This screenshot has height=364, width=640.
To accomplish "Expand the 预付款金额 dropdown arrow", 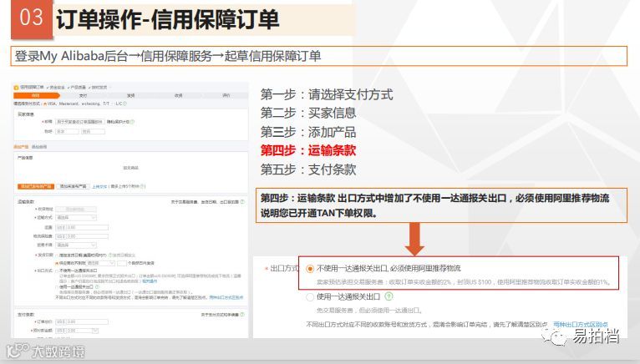I will coord(95,331).
